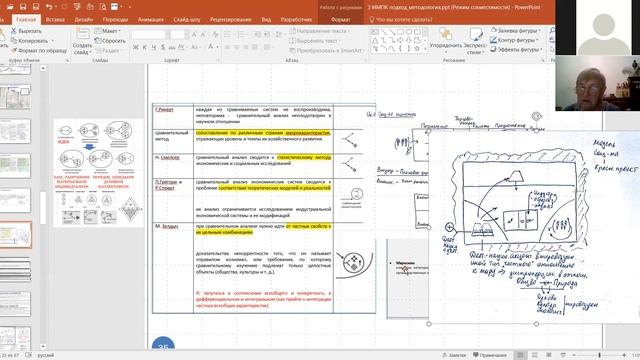Copy selection with Копировать

29,41
